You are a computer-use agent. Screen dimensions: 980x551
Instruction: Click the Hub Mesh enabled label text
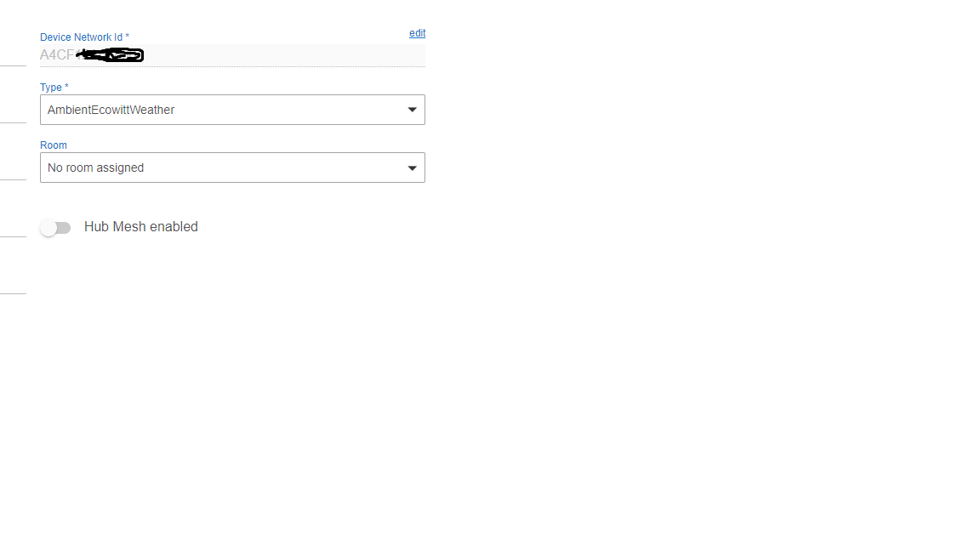click(x=141, y=227)
